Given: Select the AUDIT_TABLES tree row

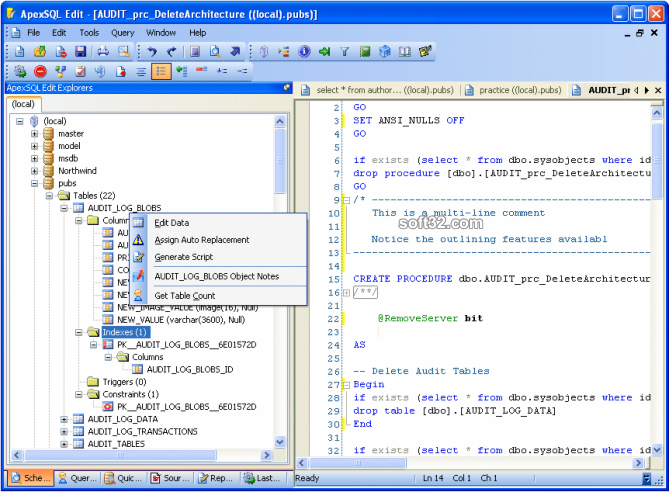Looking at the screenshot, I should pos(116,444).
